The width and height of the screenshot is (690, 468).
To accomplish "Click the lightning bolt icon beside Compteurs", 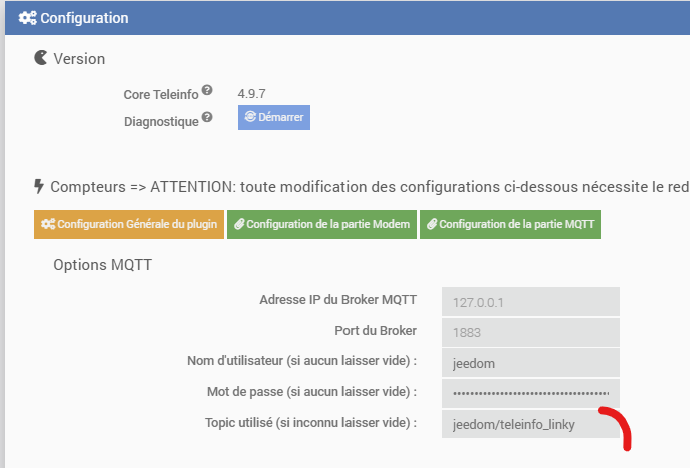I will click(39, 186).
